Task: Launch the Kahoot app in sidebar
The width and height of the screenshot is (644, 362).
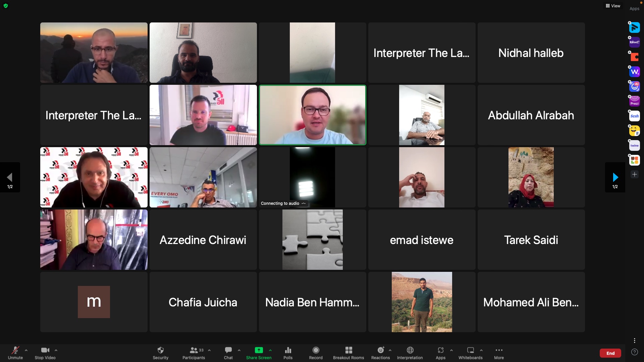Action: coord(634,42)
